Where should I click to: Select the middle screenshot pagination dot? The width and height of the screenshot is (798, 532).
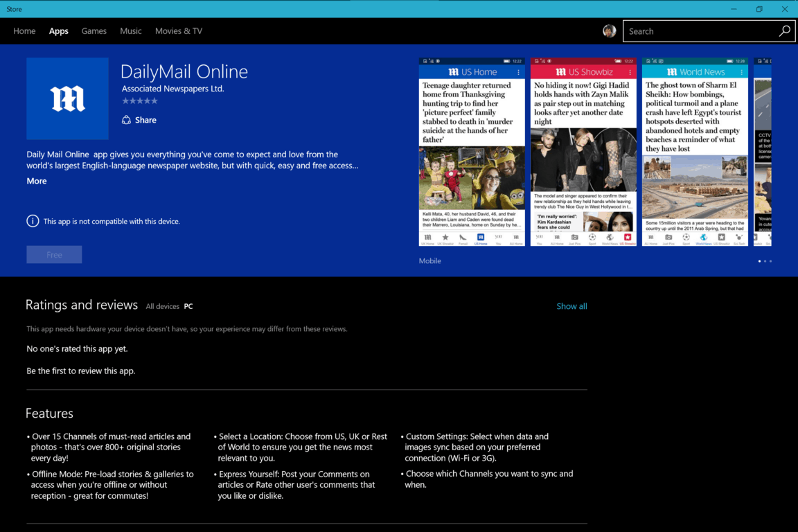click(765, 261)
